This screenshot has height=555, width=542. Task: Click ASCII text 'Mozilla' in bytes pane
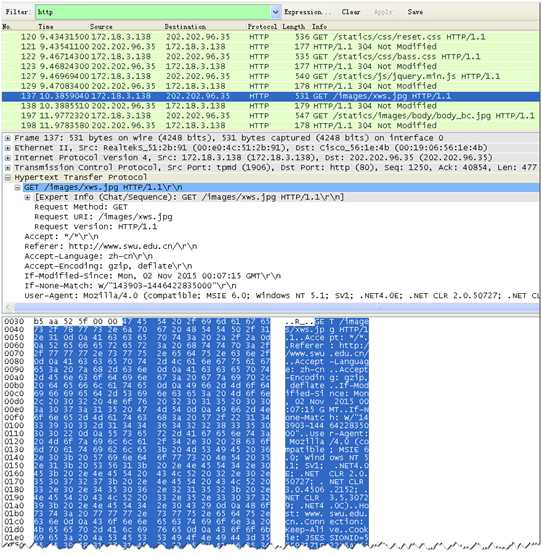tap(307, 442)
